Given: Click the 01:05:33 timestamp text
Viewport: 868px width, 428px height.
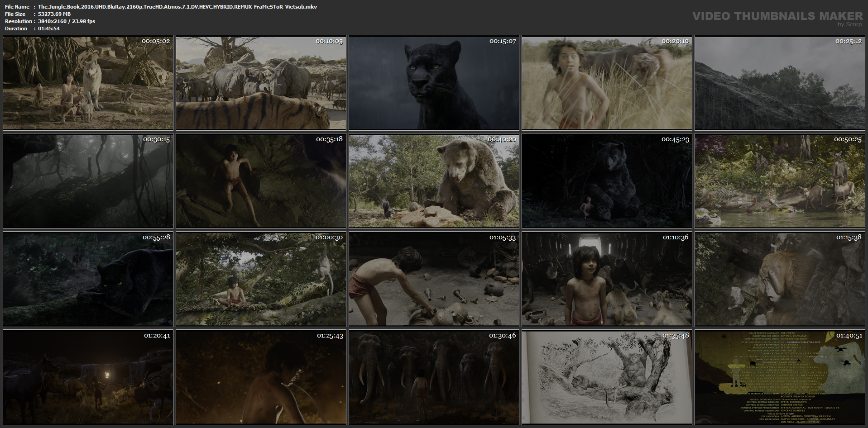Looking at the screenshot, I should coord(503,237).
